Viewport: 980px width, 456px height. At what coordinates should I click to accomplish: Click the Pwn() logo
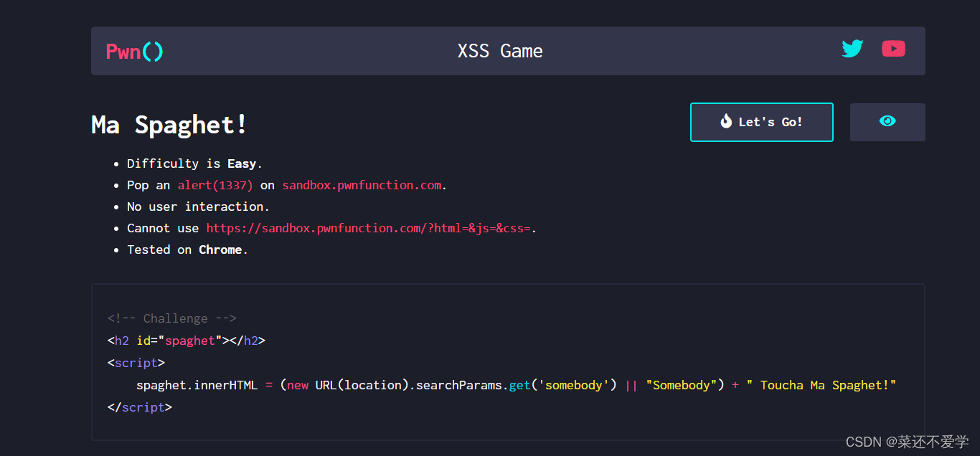pos(135,51)
